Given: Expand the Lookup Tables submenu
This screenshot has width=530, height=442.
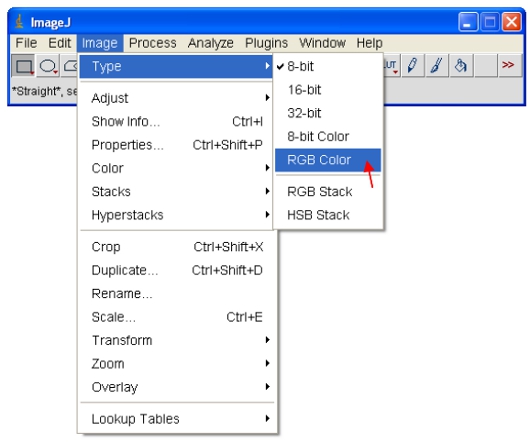Looking at the screenshot, I should point(176,419).
